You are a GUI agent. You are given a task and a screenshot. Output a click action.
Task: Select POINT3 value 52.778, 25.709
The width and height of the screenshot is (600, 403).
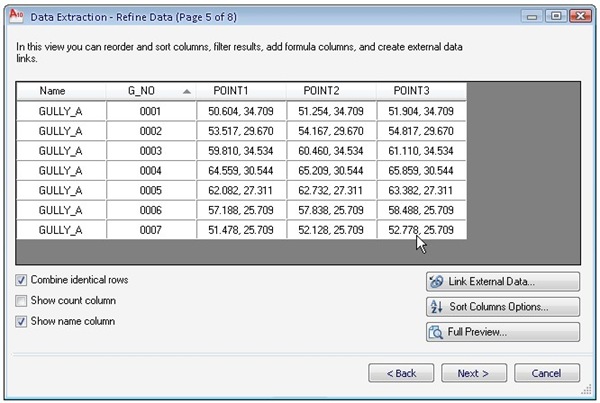[421, 230]
